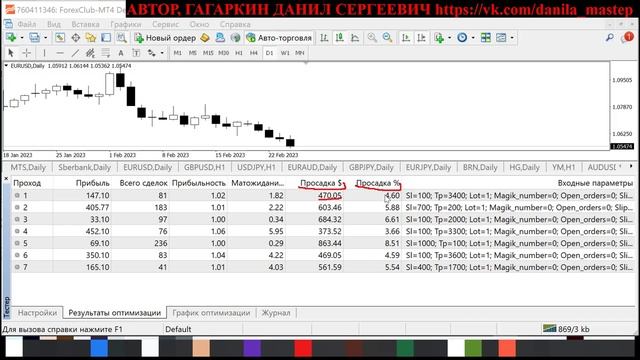Image resolution: width=640 pixels, height=360 pixels.
Task: Select the Vertical Line drawing tool
Action: pos(44,53)
